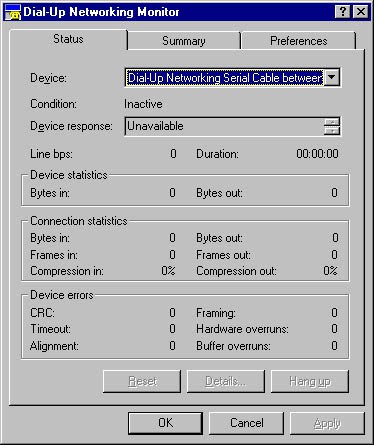374x445 pixels.
Task: Click the Alignment: label
Action: [x=54, y=346]
